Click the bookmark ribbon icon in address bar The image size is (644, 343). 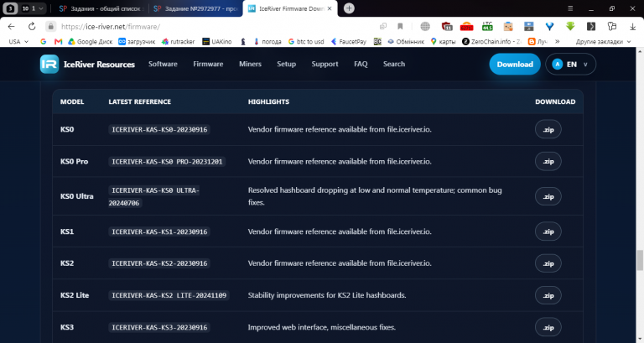pos(400,26)
